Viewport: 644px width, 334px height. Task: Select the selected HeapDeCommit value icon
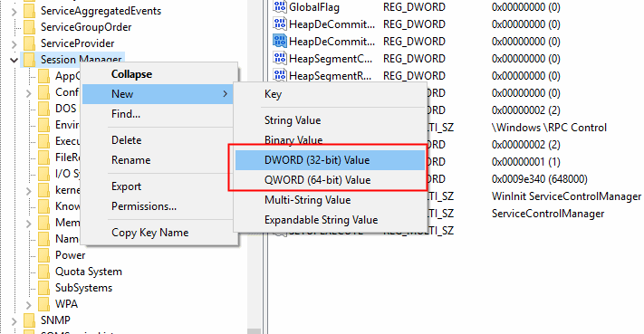point(280,41)
